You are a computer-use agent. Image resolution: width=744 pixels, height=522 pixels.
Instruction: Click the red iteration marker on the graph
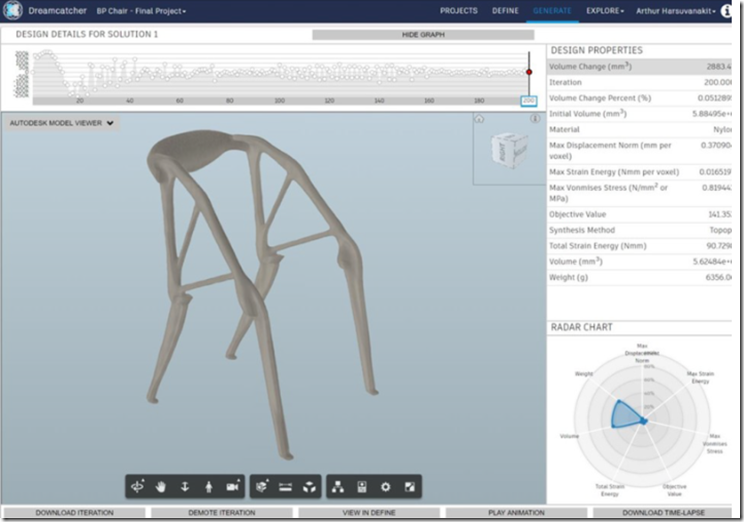[529, 72]
